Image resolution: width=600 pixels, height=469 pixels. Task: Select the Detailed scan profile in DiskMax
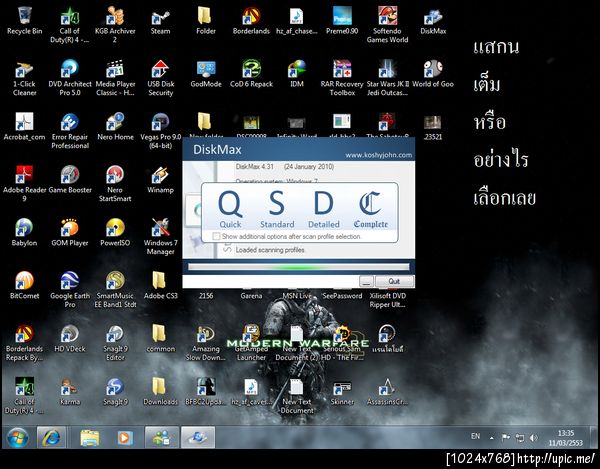coord(324,209)
